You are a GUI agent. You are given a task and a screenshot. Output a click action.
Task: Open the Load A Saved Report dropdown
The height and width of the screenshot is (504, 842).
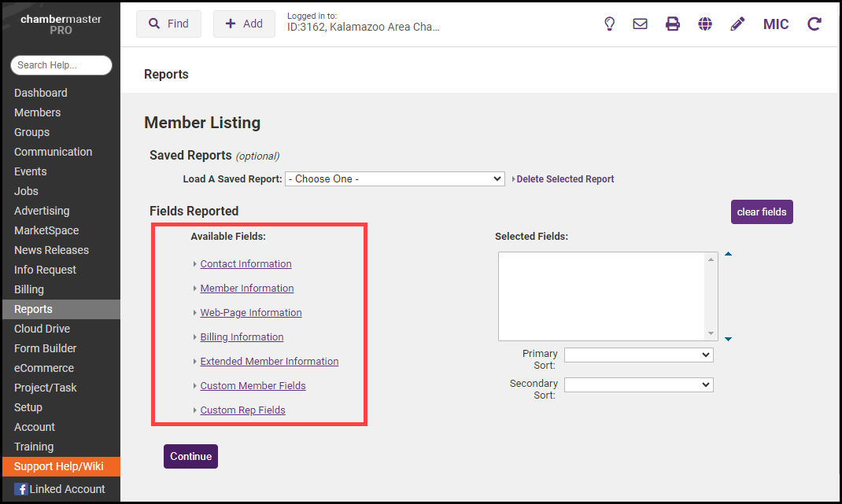point(394,179)
